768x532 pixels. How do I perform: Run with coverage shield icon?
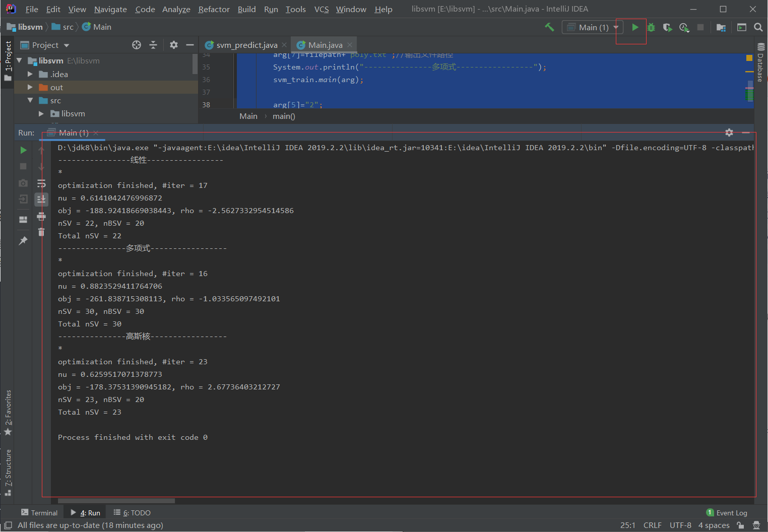click(667, 27)
